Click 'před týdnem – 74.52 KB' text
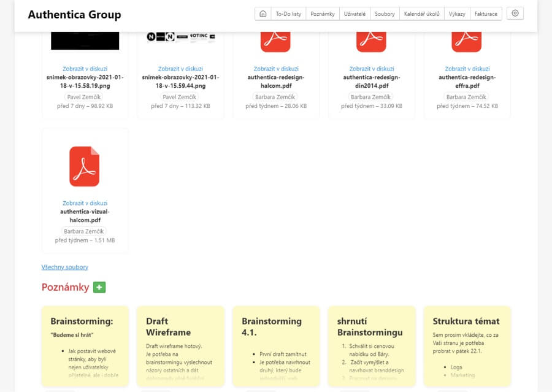Screen dimensions: 552x392 pyautogui.click(x=467, y=106)
